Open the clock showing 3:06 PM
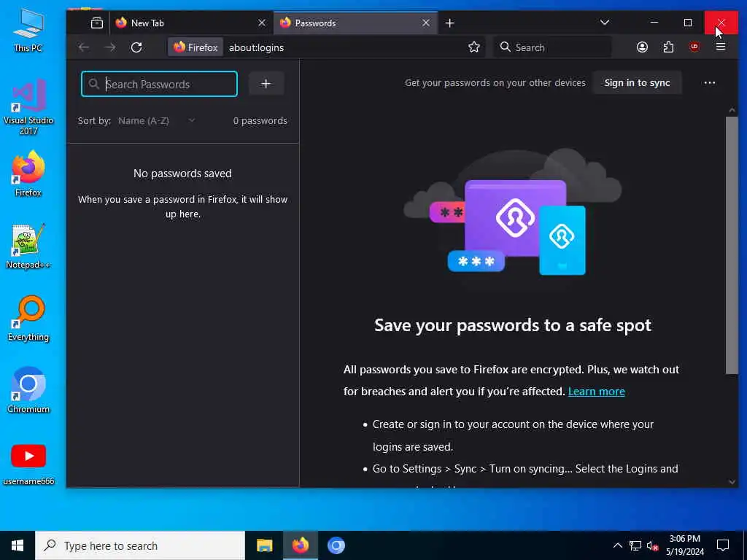This screenshot has width=747, height=560. (684, 545)
